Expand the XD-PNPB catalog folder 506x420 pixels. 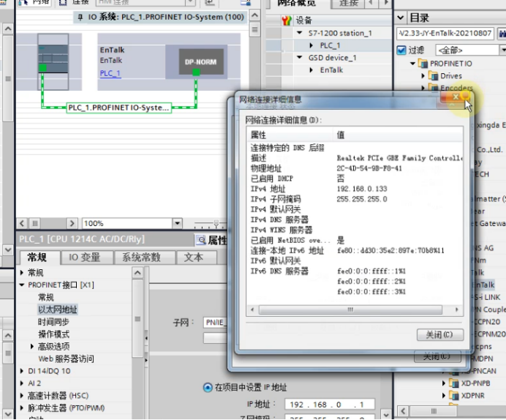pyautogui.click(x=444, y=383)
